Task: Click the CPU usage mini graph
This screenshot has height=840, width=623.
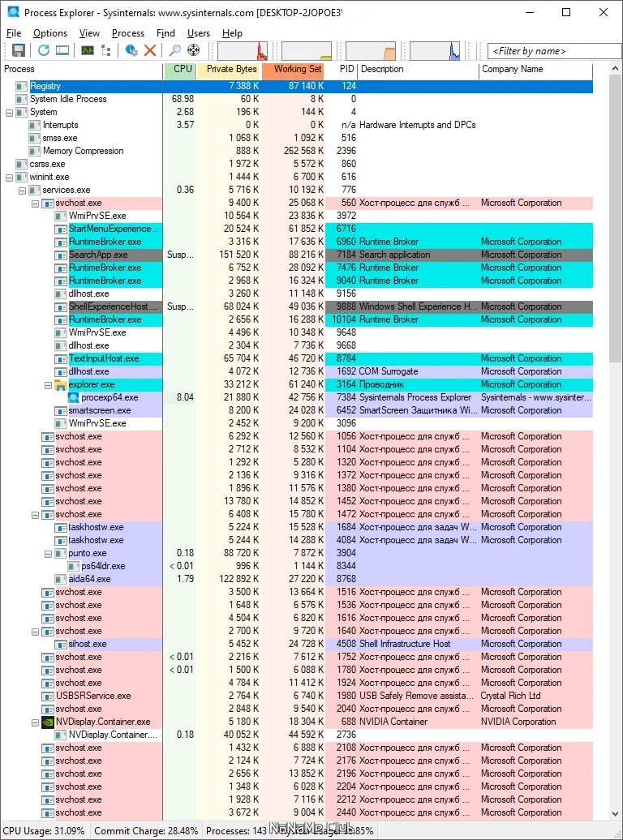Action: 243,51
